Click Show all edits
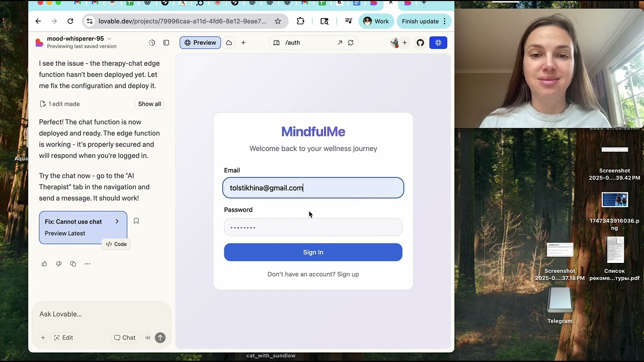This screenshot has width=644, height=362. click(x=149, y=104)
